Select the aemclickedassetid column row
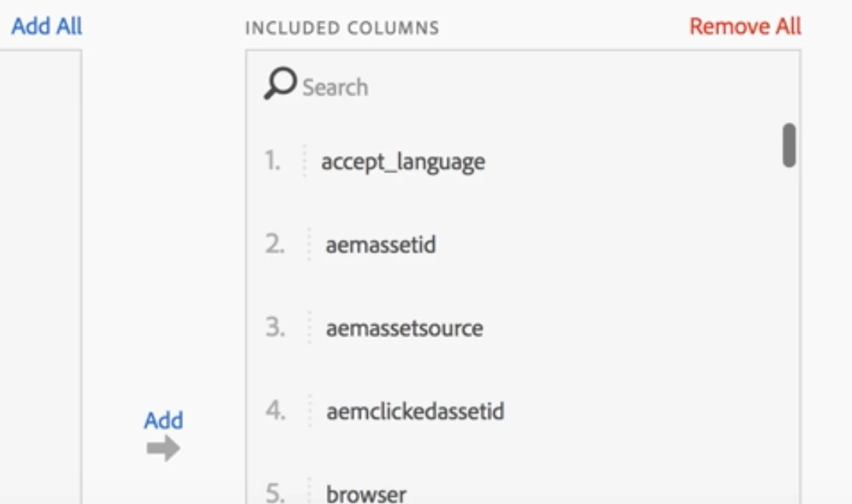Screen dimensions: 852x504 coord(415,412)
